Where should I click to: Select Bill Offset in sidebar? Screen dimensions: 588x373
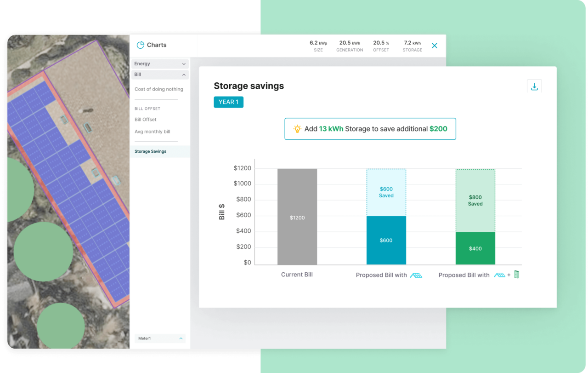[146, 120]
